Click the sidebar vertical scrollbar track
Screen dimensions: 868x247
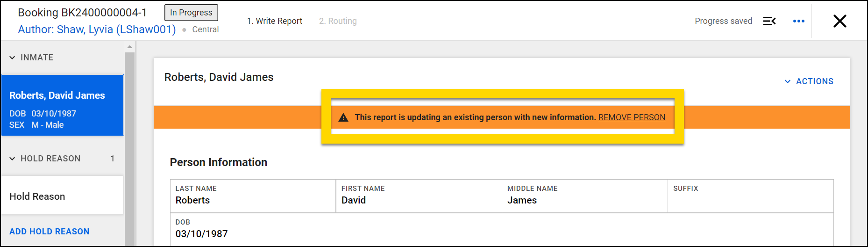click(x=129, y=150)
